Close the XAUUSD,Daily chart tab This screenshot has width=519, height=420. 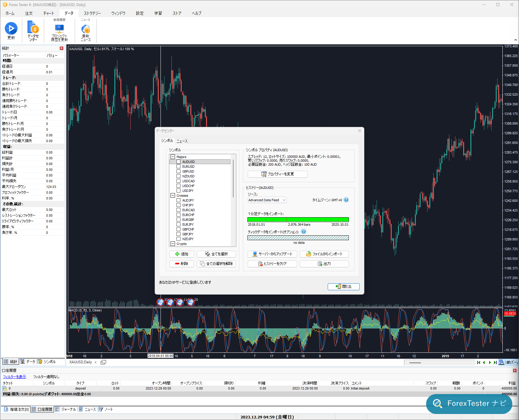(96, 362)
